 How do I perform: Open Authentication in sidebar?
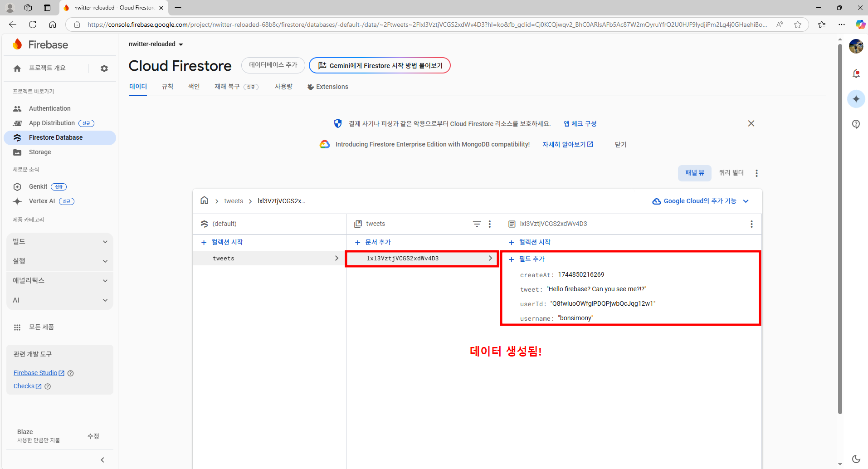pos(50,108)
